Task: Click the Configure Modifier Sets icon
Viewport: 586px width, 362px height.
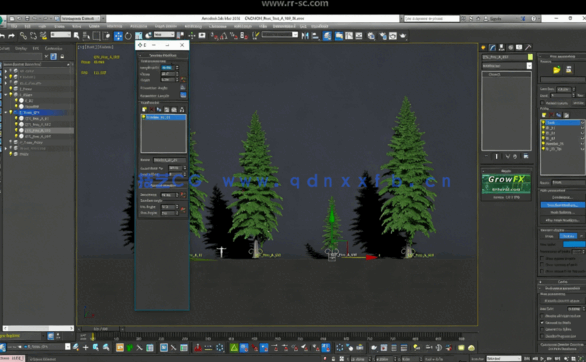Action: point(526,156)
